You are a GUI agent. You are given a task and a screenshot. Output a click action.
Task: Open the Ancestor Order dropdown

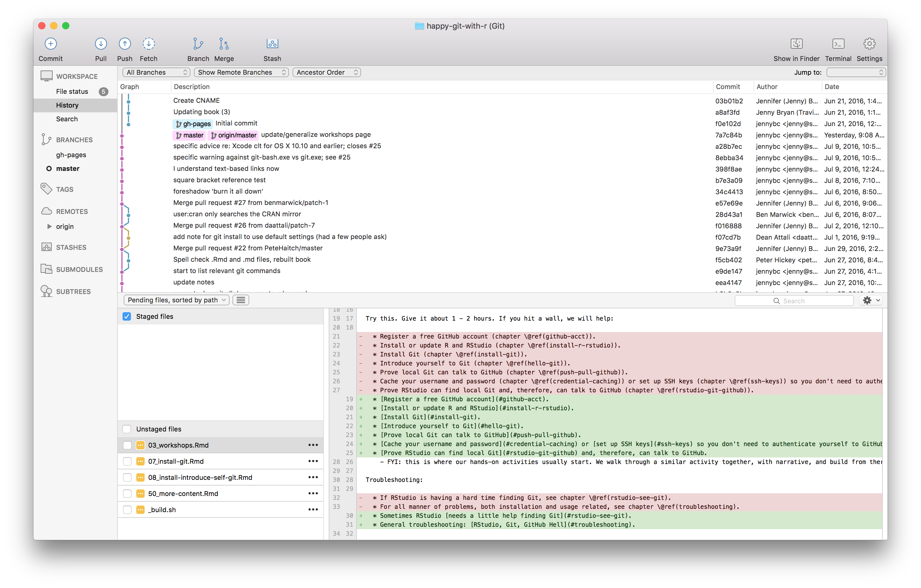327,72
